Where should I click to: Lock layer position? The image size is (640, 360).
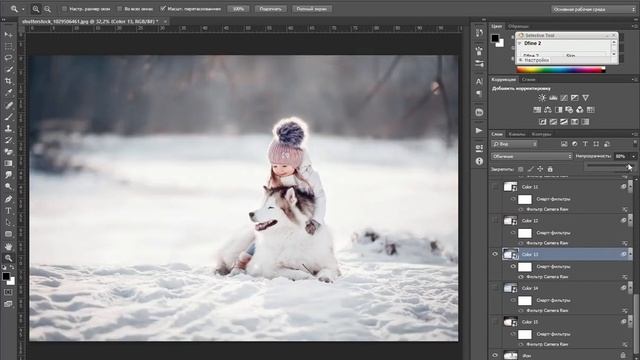pos(540,169)
